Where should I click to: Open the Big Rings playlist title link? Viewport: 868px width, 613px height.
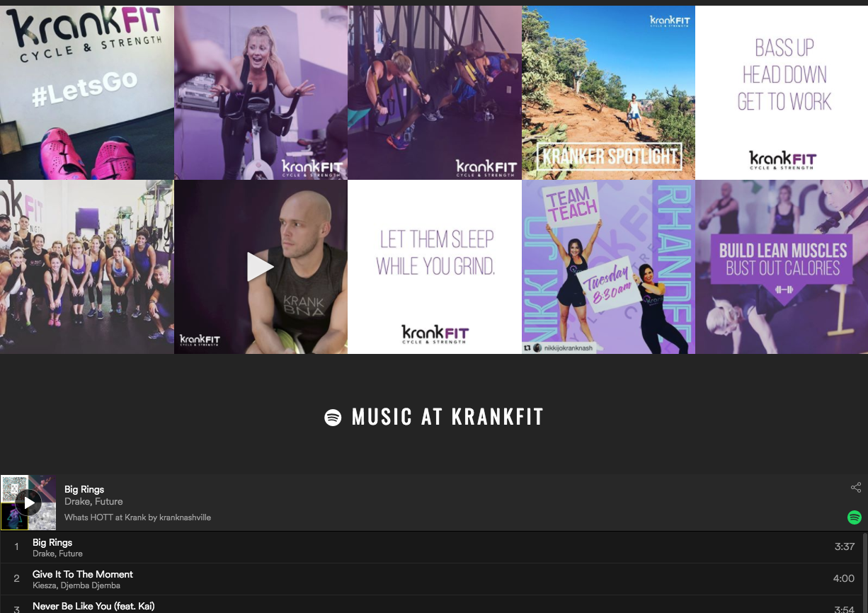click(84, 489)
